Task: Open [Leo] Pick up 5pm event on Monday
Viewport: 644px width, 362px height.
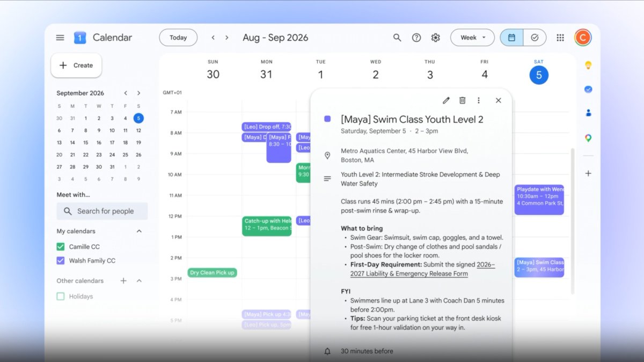Action: tap(267, 324)
